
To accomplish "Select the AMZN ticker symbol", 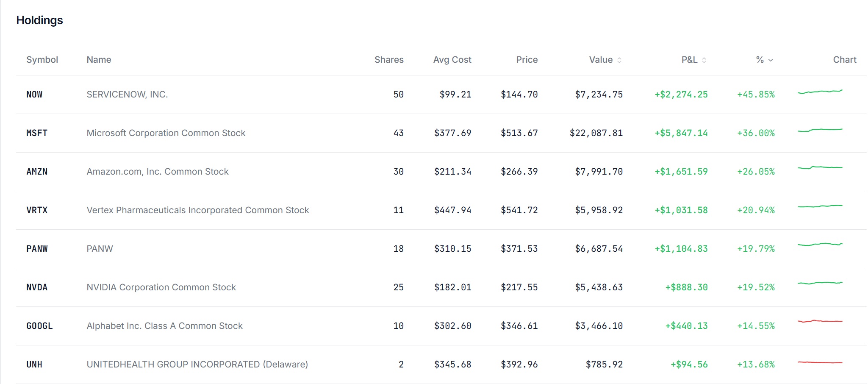I will coord(37,172).
